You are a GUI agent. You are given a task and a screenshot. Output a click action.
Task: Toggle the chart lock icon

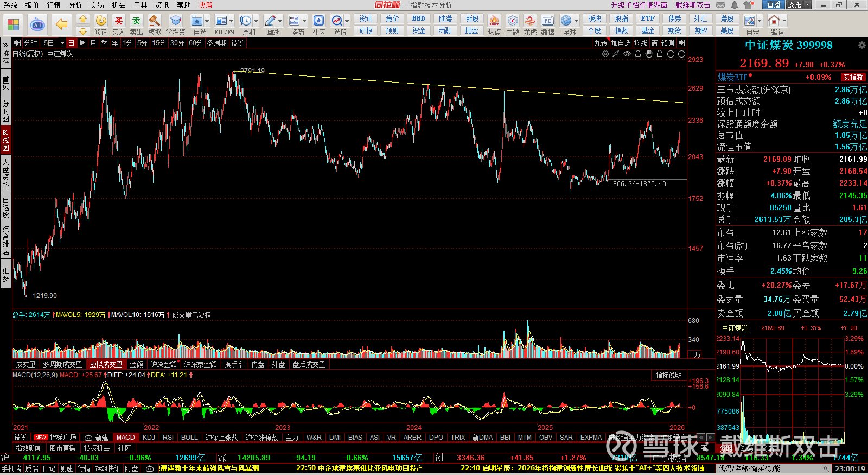coord(660,54)
